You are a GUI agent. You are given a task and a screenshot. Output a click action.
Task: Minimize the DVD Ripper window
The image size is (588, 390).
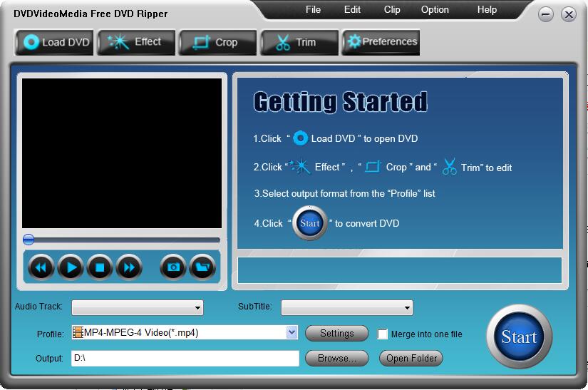coord(546,15)
